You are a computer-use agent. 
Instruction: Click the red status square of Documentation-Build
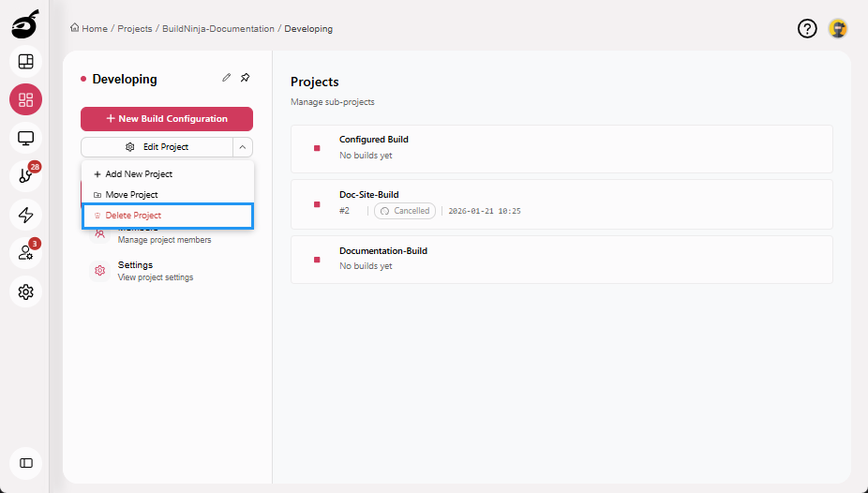click(317, 260)
